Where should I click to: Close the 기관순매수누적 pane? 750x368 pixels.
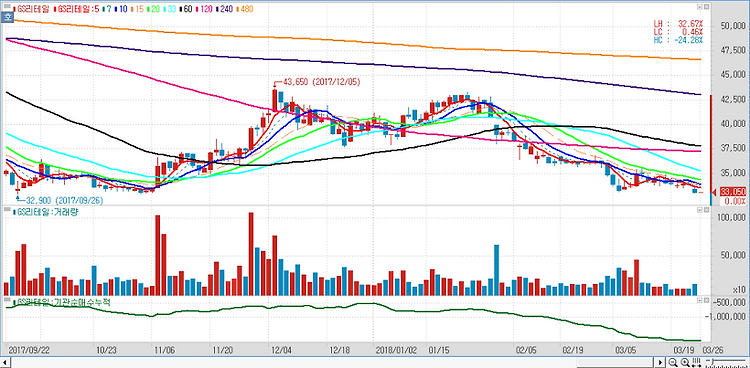point(706,300)
